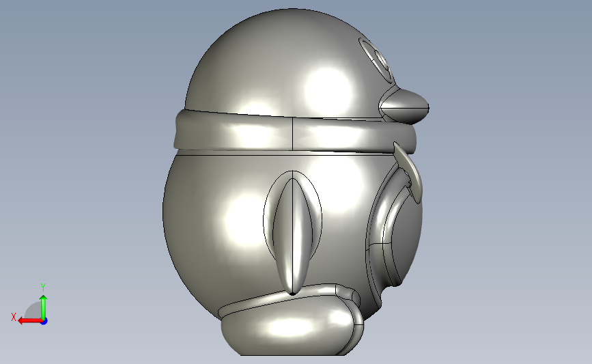The image size is (592, 364).
Task: Click the green Y axis arrow of triad
Action: point(44,307)
